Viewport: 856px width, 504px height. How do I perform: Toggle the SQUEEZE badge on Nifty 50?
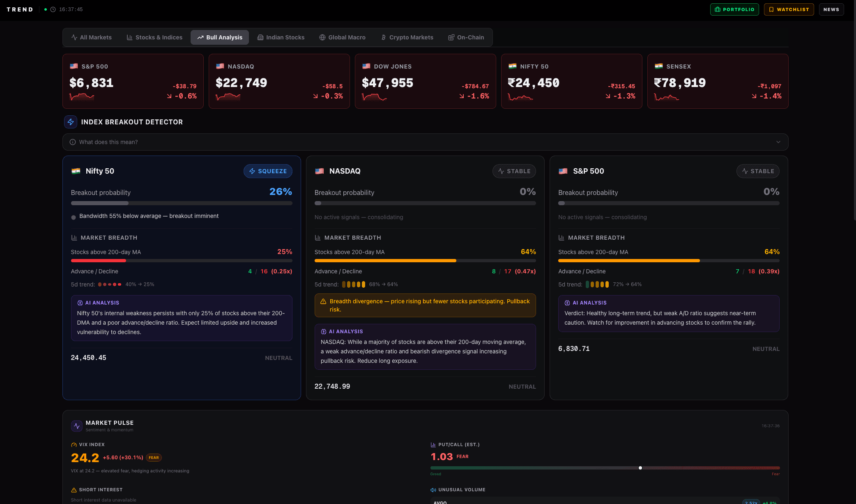pyautogui.click(x=268, y=171)
